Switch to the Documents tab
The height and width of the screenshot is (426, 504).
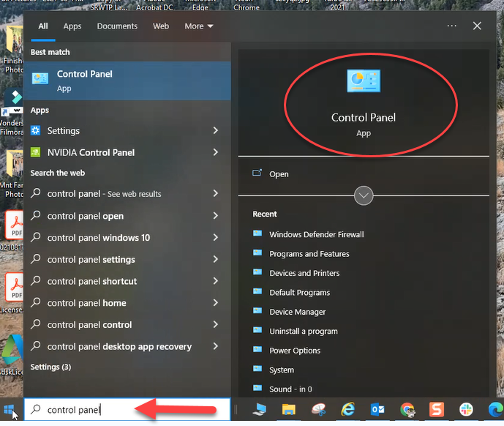point(117,26)
